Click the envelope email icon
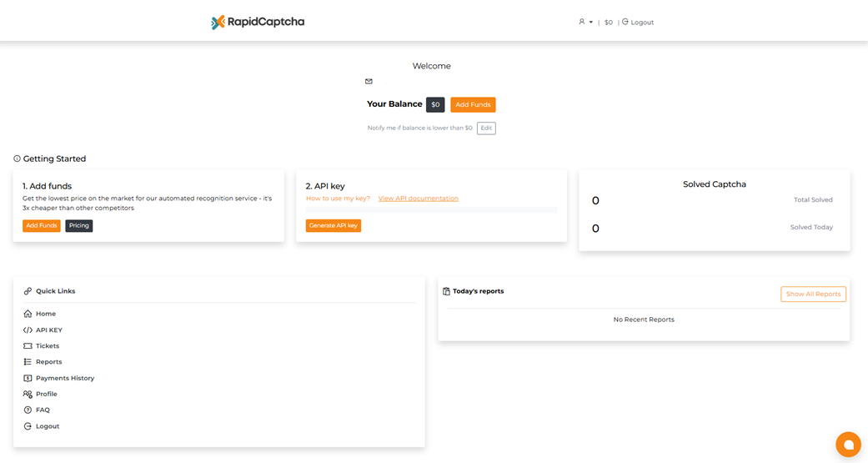Image resolution: width=868 pixels, height=463 pixels. (x=369, y=82)
